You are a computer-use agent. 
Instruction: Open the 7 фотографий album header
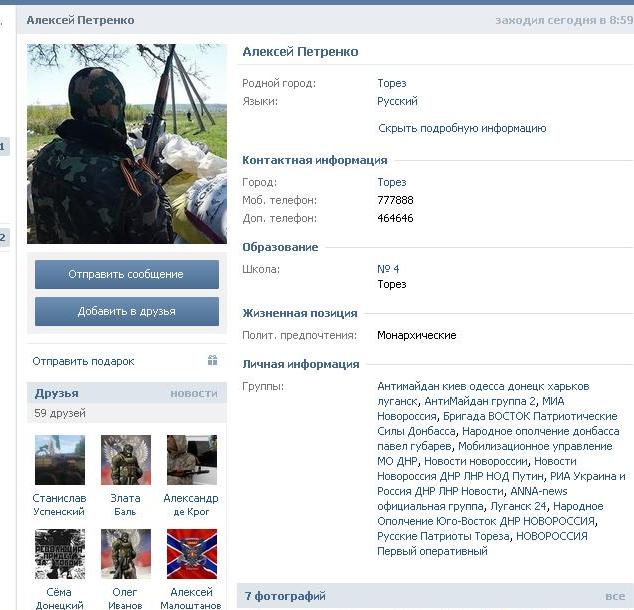[x=285, y=596]
